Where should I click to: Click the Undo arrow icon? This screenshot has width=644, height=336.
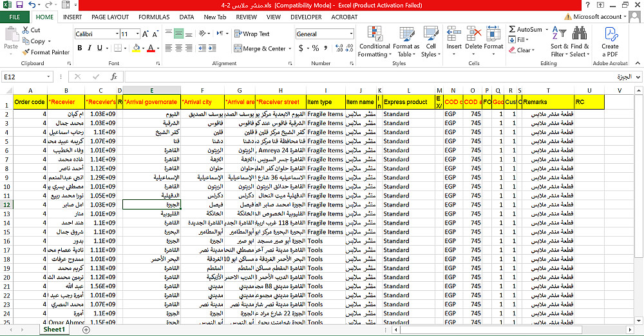point(32,5)
